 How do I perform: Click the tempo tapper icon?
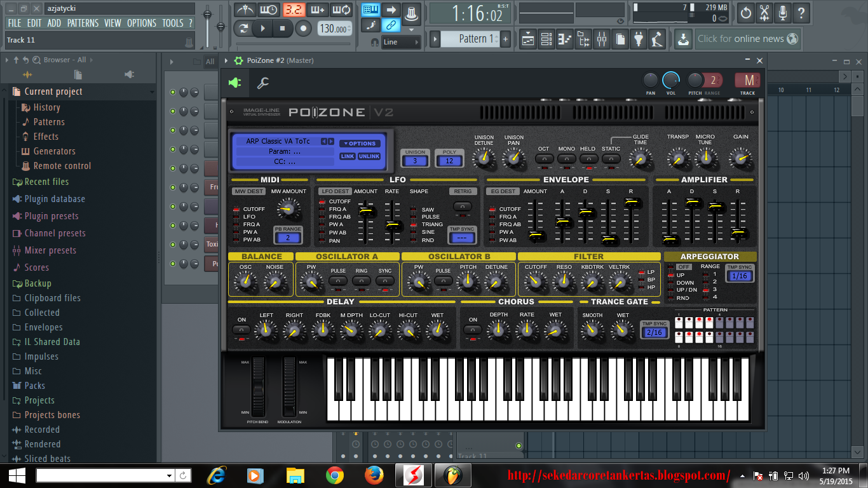657,39
